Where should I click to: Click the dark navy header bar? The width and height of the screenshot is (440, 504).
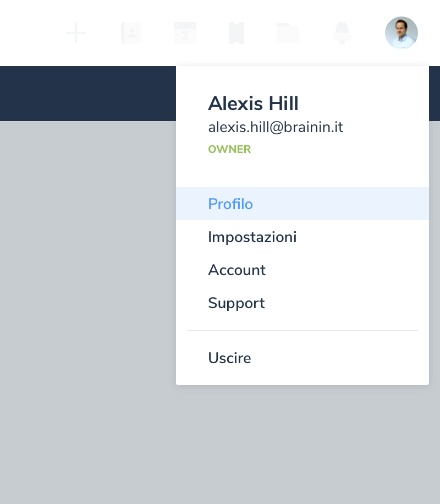point(88,94)
